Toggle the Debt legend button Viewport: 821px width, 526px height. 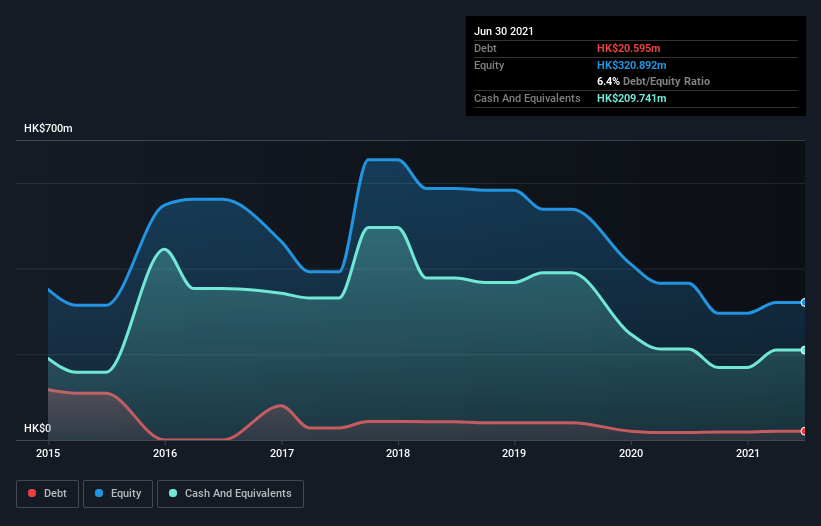[x=48, y=494]
